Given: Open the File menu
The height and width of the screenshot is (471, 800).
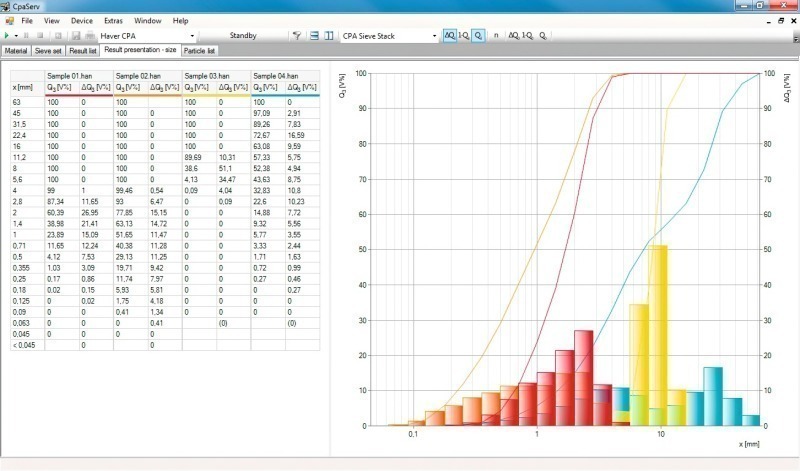Looking at the screenshot, I should coord(27,20).
